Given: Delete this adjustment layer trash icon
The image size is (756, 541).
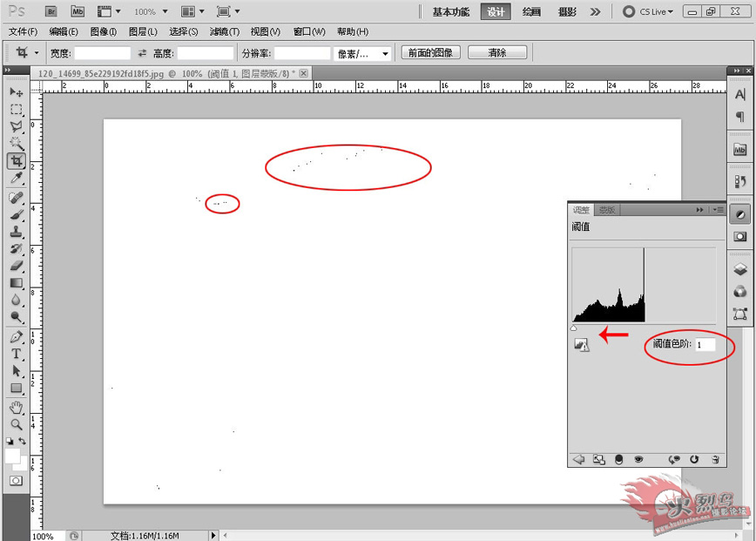Looking at the screenshot, I should pyautogui.click(x=716, y=459).
